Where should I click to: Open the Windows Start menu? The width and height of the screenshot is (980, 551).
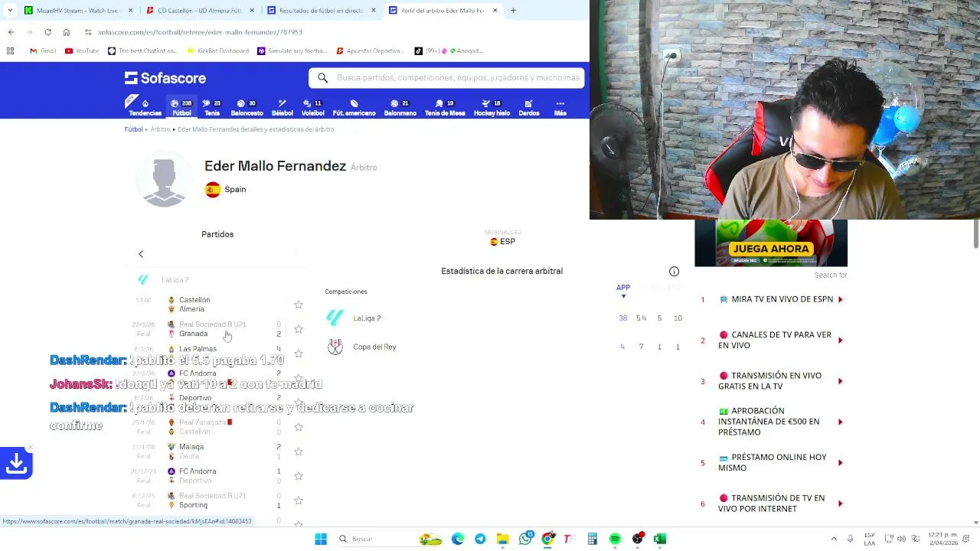click(321, 539)
